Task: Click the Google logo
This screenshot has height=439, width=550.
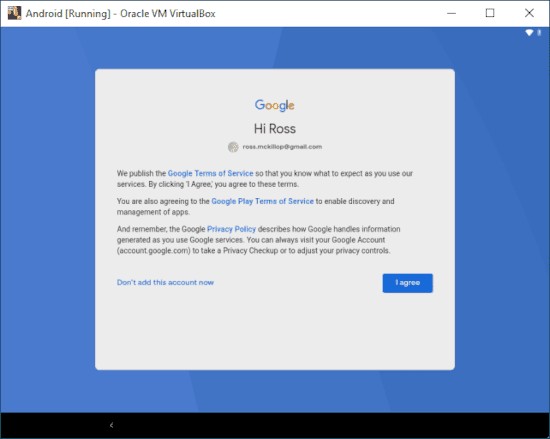Action: click(275, 105)
